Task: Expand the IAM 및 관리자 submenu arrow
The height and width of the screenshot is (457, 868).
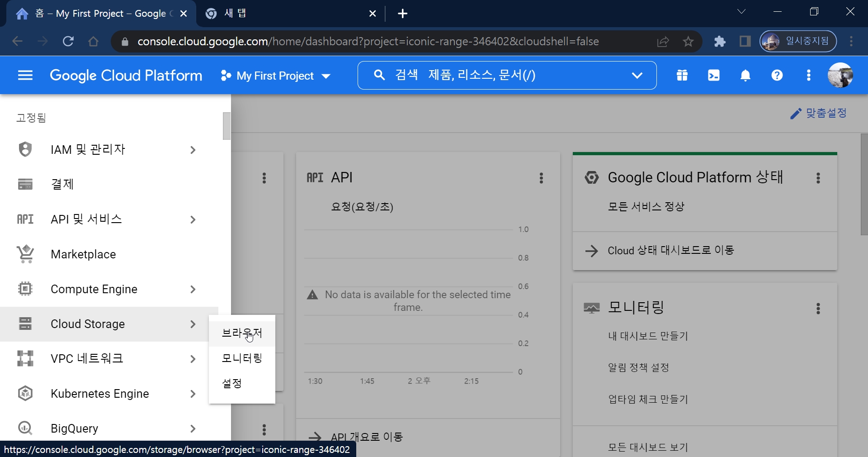Action: point(193,150)
